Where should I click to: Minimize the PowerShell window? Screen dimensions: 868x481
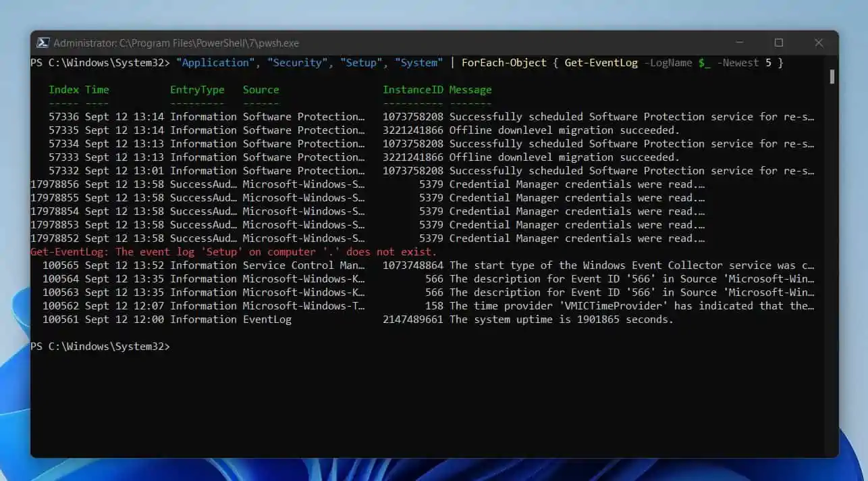point(738,43)
